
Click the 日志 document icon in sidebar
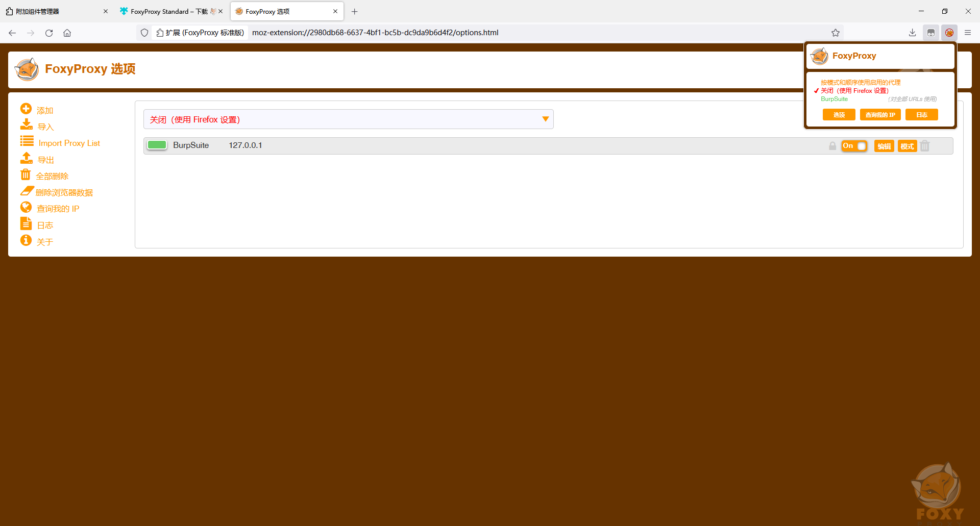click(x=26, y=223)
